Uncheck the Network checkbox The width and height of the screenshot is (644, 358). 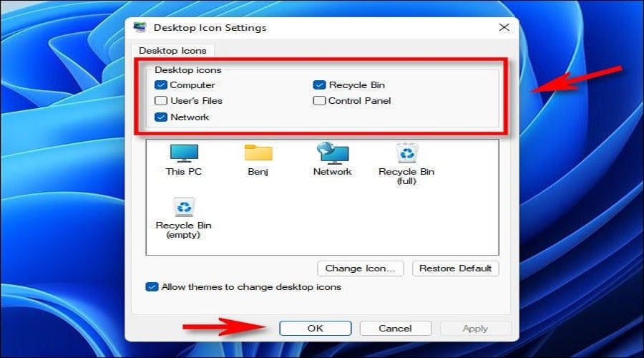(160, 117)
